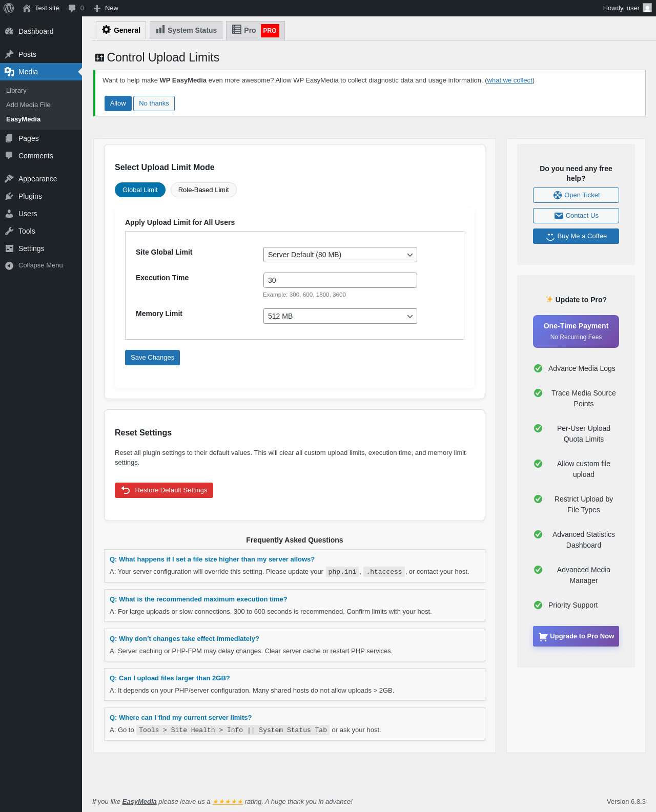The height and width of the screenshot is (812, 656).
Task: Click the One-Time Payment banner
Action: [x=576, y=331]
